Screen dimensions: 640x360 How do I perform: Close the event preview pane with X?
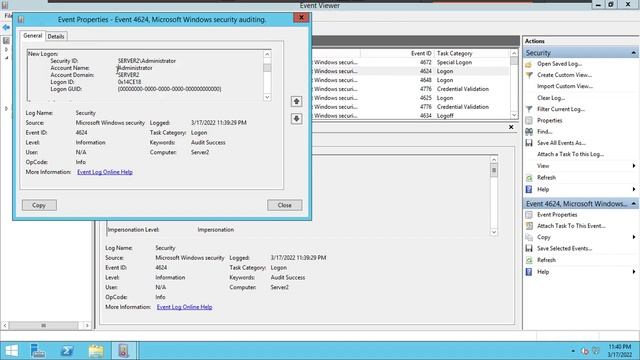pos(511,127)
